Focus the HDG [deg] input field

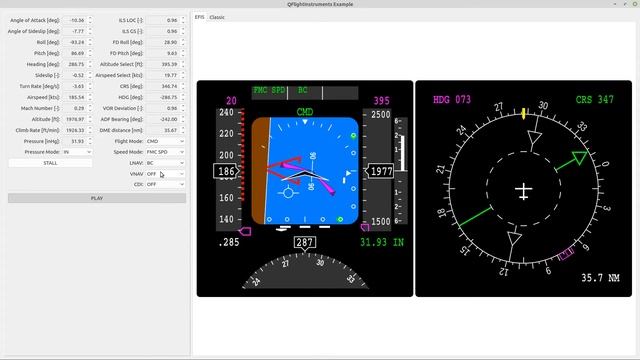click(165, 97)
